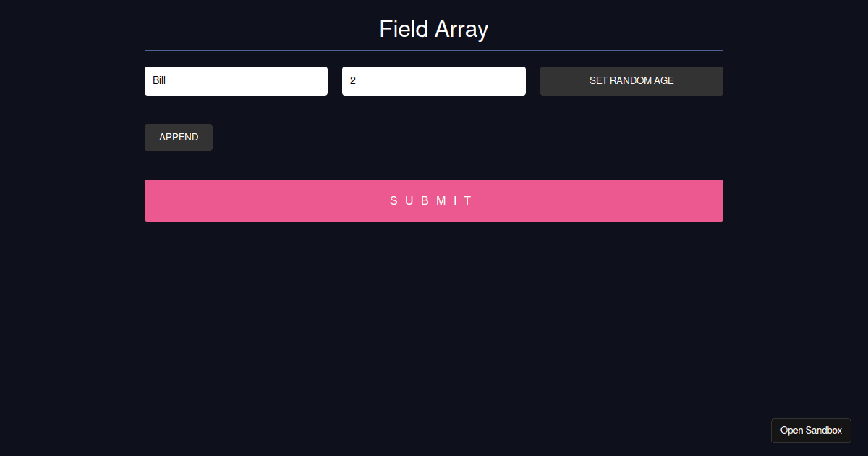Click the header divider line area

pyautogui.click(x=433, y=50)
